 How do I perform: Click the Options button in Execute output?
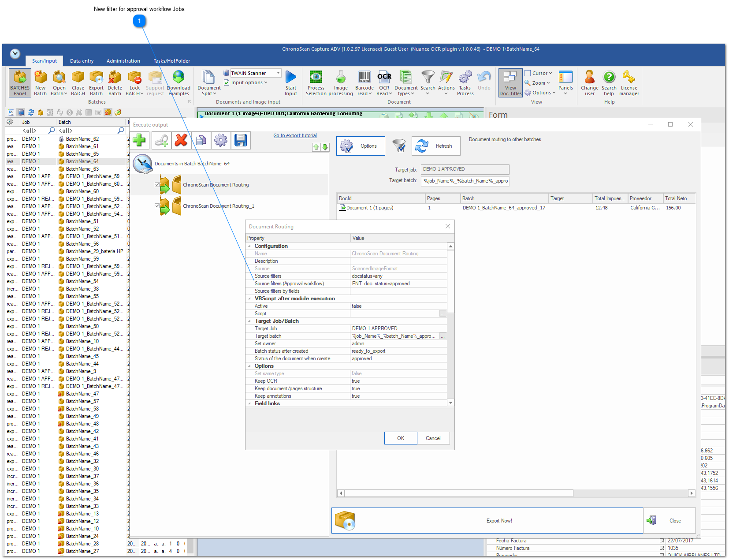click(361, 146)
